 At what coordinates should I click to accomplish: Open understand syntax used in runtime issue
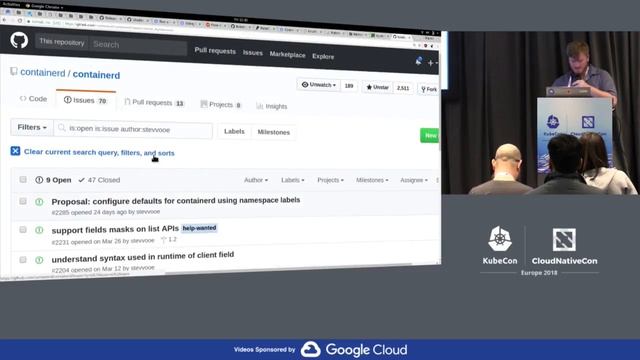coord(143,257)
